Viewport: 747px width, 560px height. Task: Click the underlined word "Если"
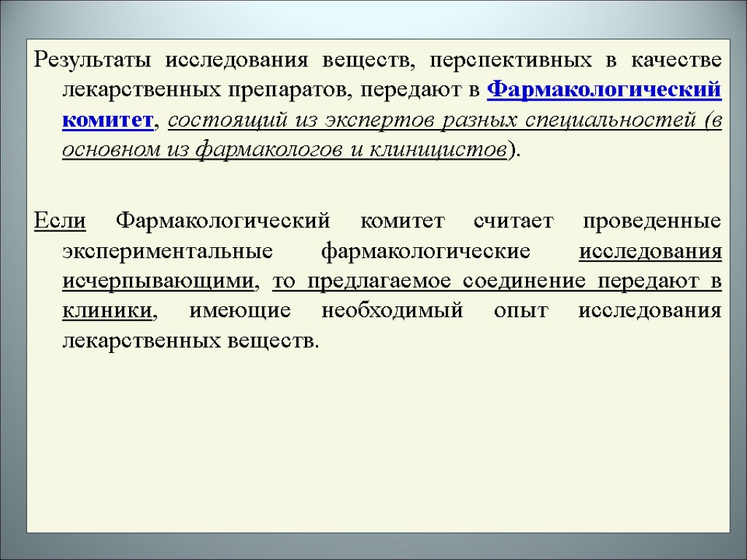pyautogui.click(x=60, y=220)
